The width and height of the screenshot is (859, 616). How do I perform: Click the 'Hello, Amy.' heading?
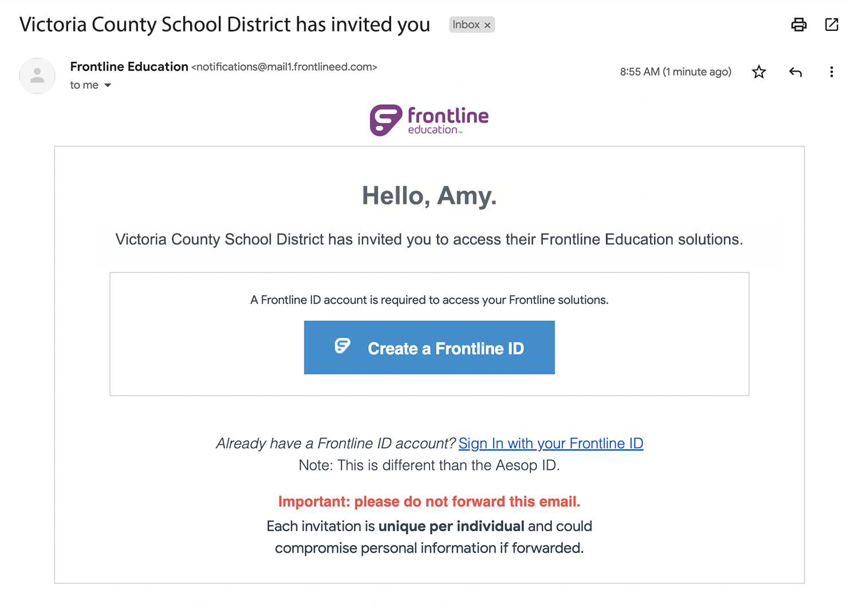tap(429, 196)
